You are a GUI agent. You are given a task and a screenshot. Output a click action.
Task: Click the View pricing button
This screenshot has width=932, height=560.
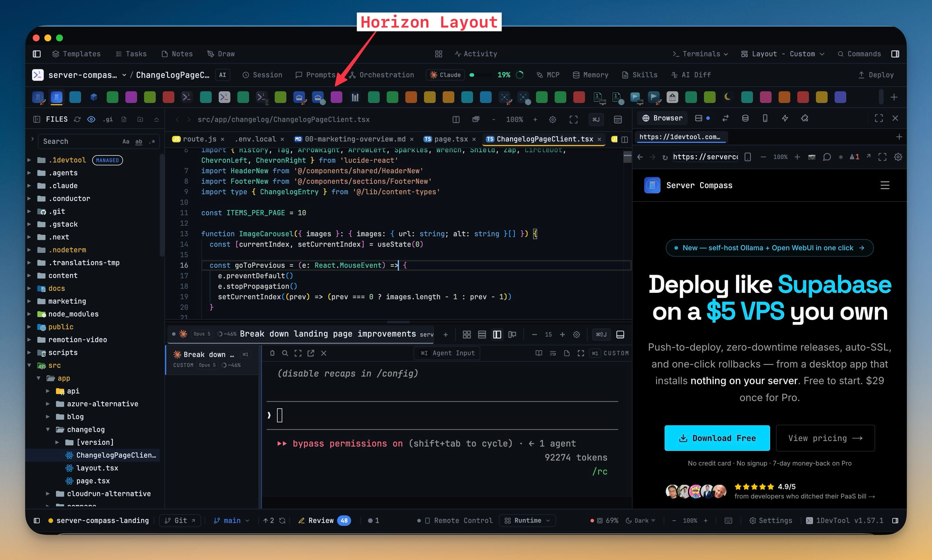click(825, 438)
